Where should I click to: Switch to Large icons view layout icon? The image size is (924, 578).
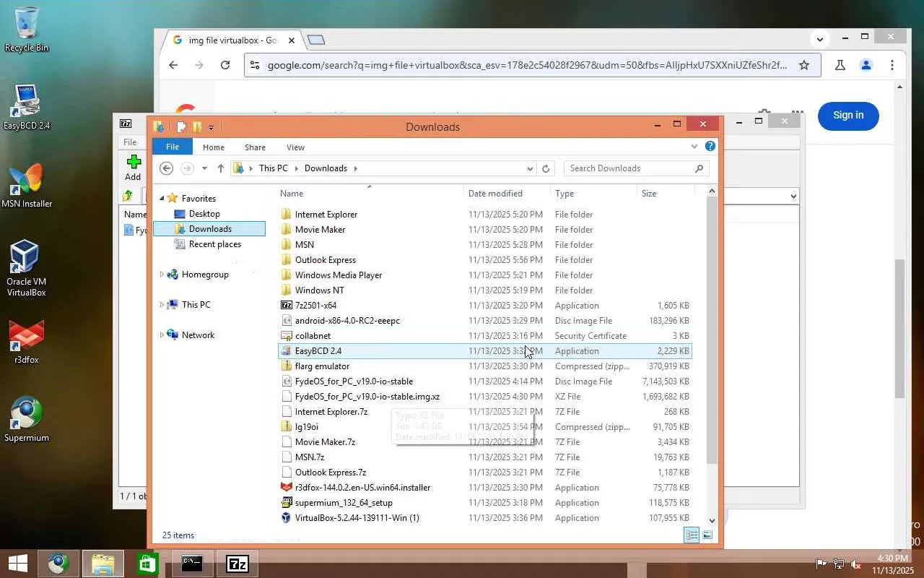(707, 535)
